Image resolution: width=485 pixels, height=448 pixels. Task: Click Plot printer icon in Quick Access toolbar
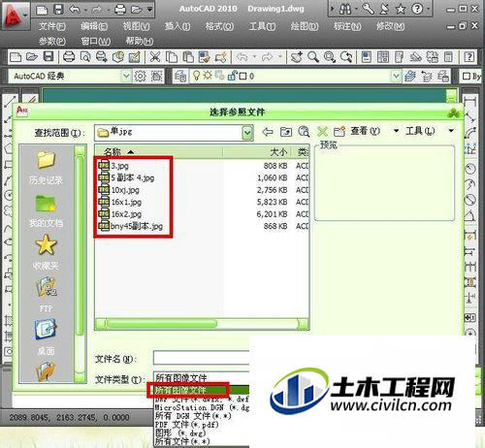[x=120, y=10]
